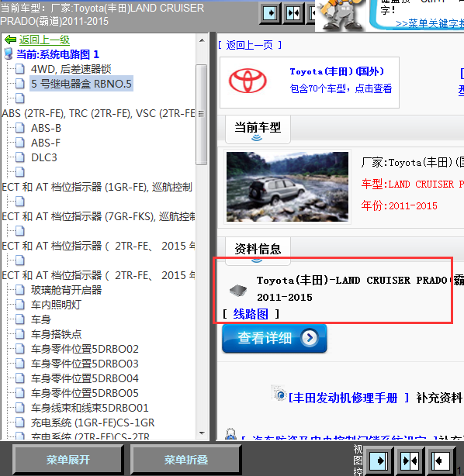The height and width of the screenshot is (476, 464).
Task: Open DLC3 document
Action: pos(44,157)
